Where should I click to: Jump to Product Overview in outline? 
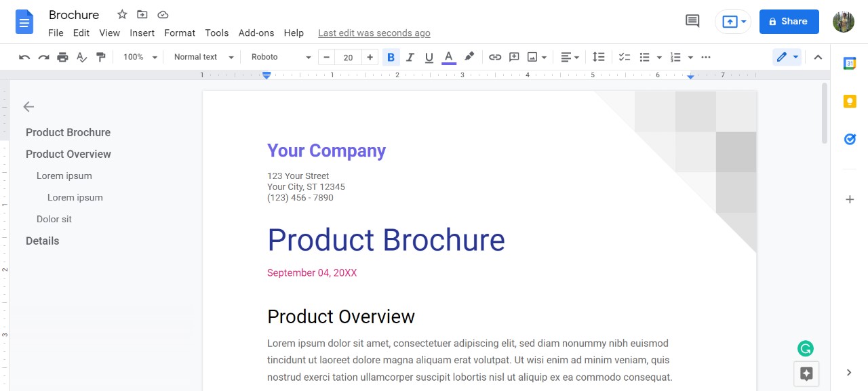68,154
